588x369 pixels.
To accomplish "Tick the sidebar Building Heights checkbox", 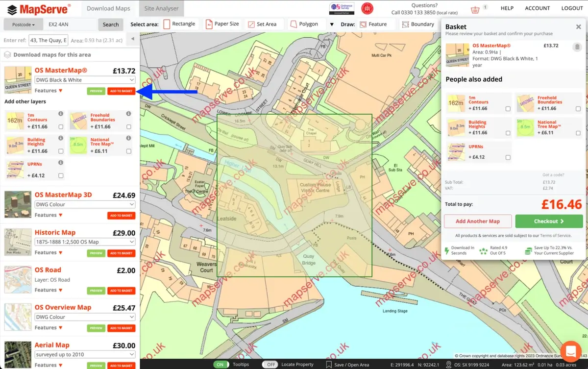I will tap(61, 151).
